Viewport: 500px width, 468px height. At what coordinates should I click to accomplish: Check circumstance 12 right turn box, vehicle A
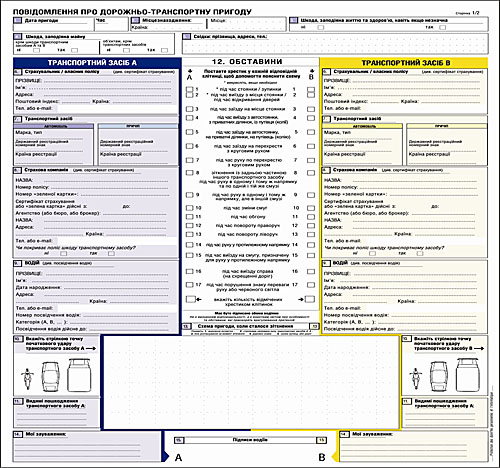189,226
